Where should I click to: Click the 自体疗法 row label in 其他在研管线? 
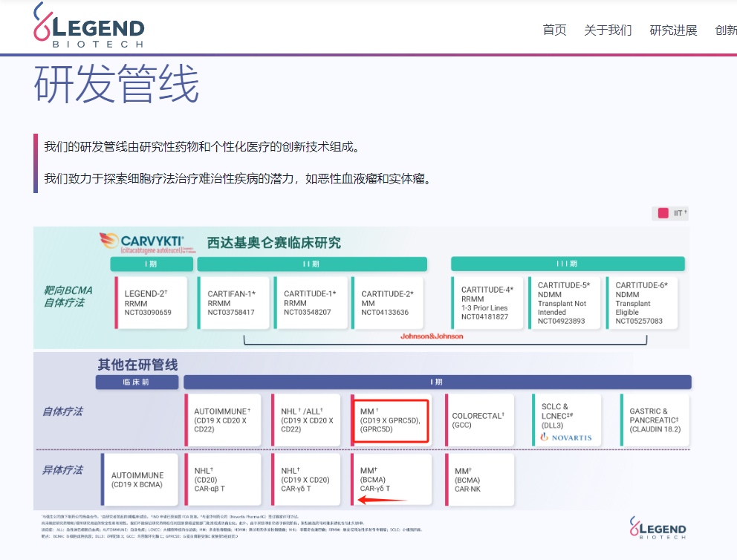point(62,411)
